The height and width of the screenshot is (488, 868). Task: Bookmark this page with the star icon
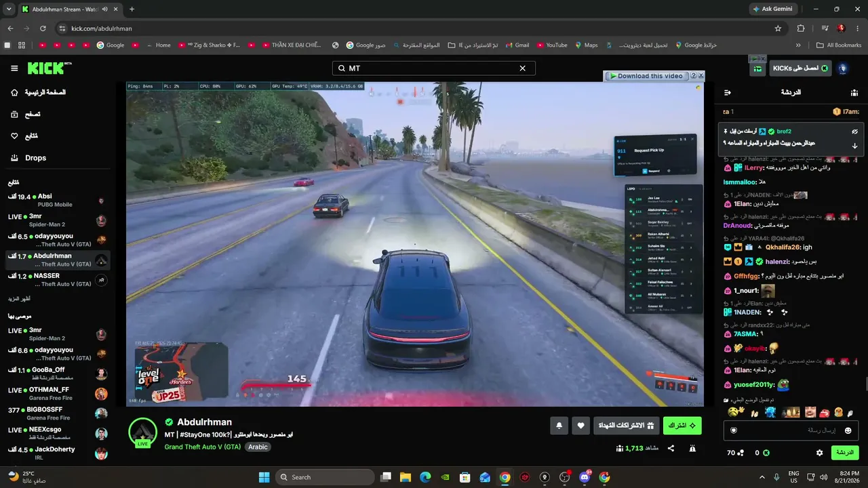778,28
